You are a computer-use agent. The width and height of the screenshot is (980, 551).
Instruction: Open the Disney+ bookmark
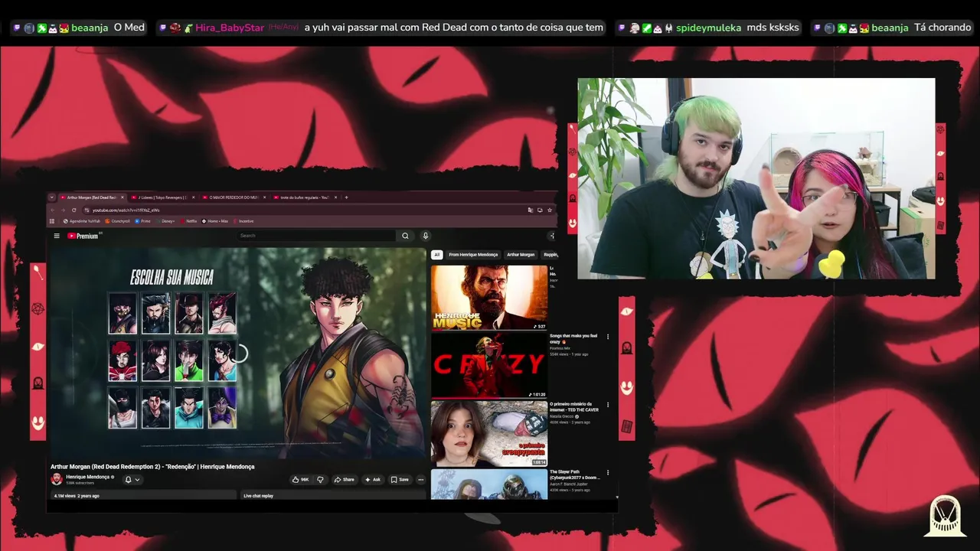point(165,221)
